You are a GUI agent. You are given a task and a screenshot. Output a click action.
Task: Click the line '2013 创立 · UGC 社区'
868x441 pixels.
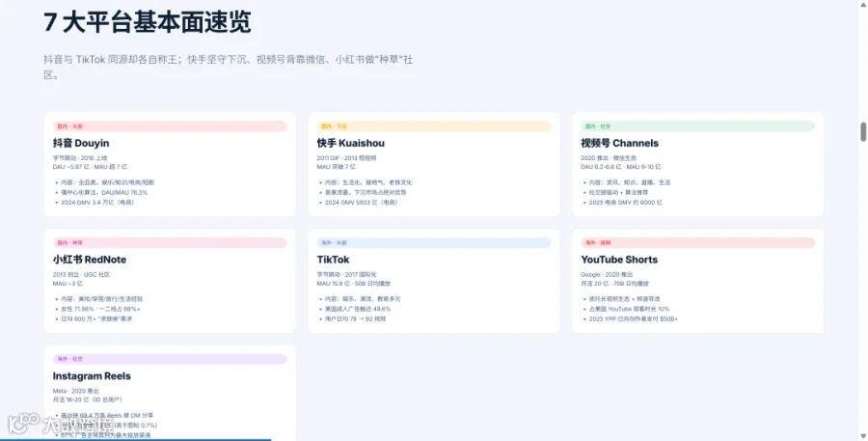(x=81, y=274)
